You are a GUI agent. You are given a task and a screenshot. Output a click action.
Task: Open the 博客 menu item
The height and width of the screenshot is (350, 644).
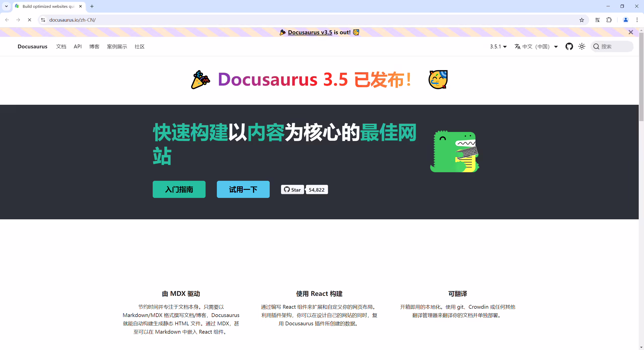[94, 47]
